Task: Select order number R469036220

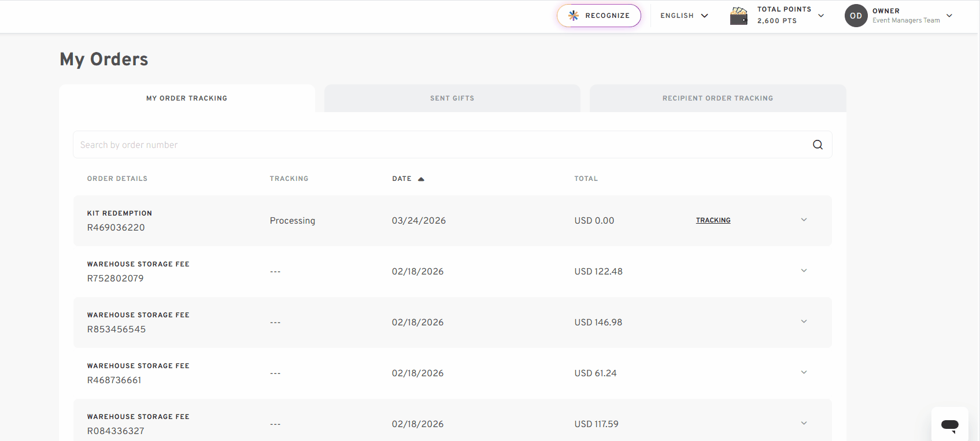Action: click(116, 228)
